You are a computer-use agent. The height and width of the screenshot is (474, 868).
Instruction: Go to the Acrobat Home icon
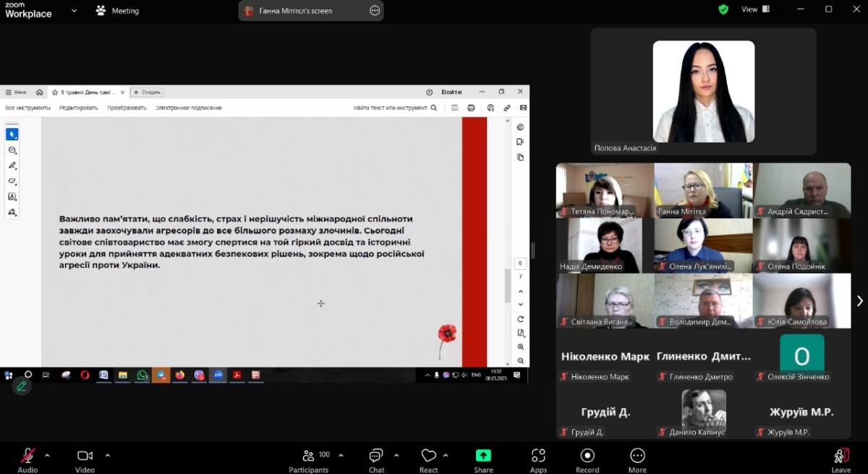39,92
